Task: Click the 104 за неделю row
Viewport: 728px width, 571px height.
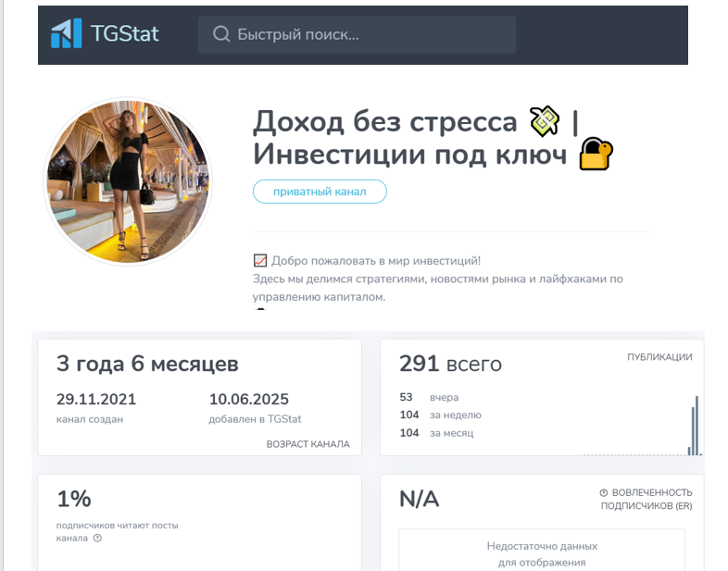Action: coord(440,416)
